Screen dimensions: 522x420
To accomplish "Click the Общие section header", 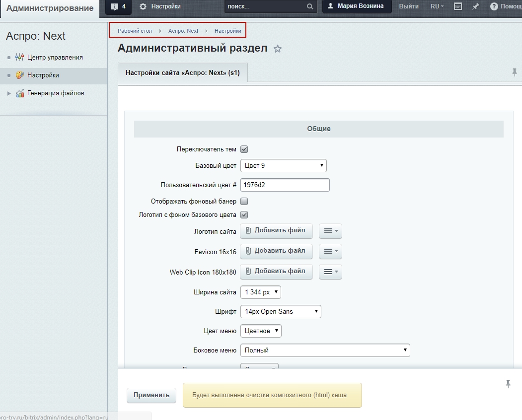I will tap(318, 129).
